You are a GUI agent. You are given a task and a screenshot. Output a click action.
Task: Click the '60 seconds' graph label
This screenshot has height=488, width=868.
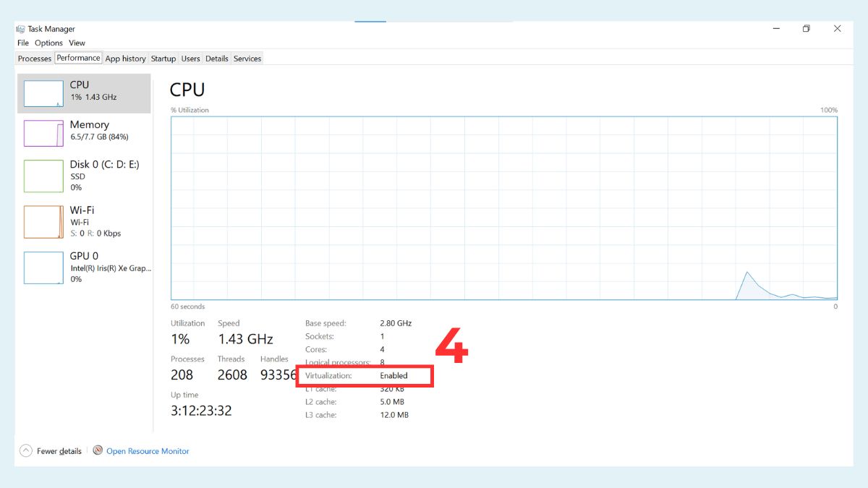[x=188, y=307]
